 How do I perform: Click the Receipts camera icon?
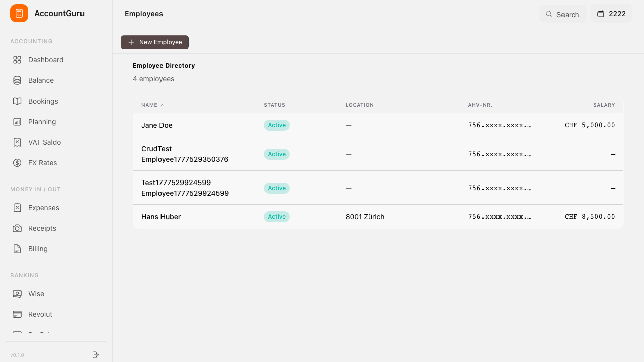click(x=17, y=228)
